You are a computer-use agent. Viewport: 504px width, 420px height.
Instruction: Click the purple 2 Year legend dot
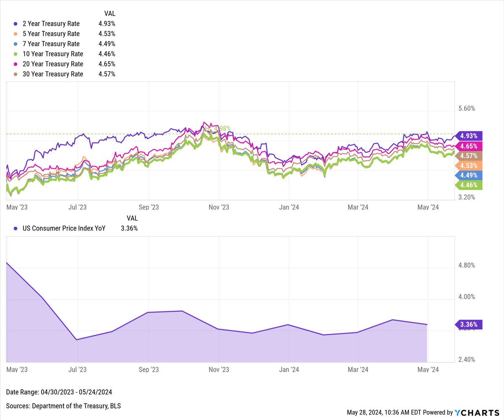coord(16,24)
